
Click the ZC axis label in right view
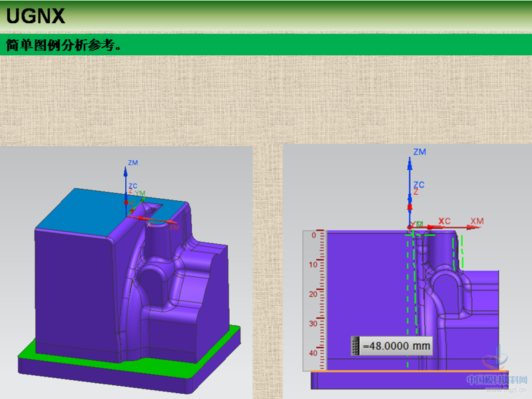coord(419,185)
